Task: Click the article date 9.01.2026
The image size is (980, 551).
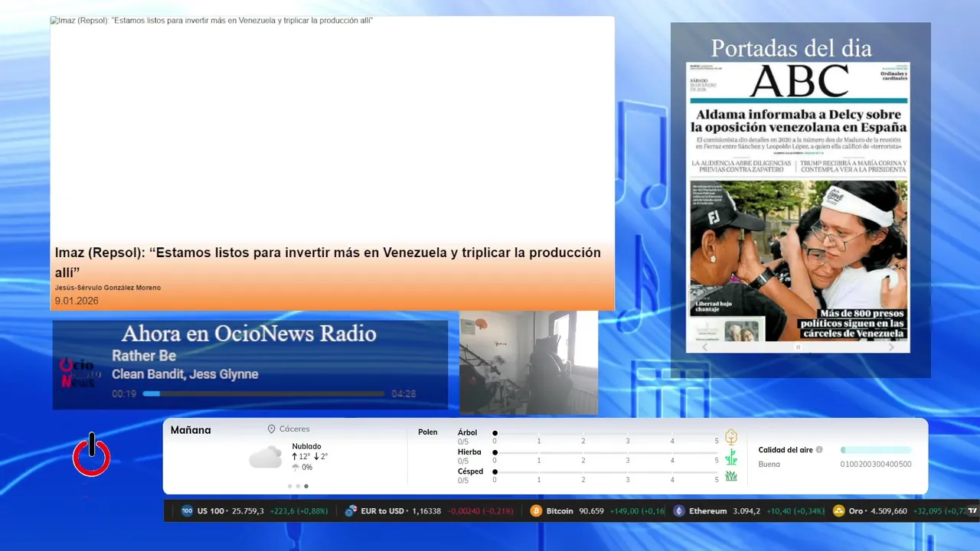Action: 77,301
